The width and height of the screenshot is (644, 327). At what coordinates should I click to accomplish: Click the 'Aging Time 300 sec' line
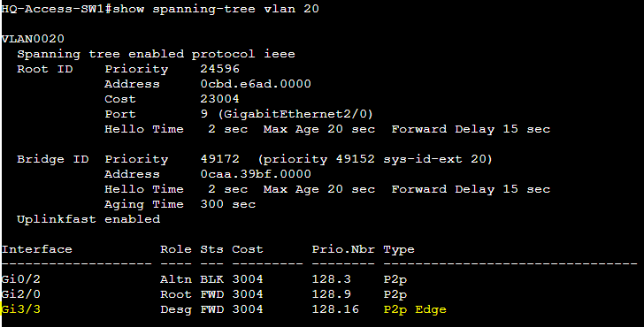[180, 204]
